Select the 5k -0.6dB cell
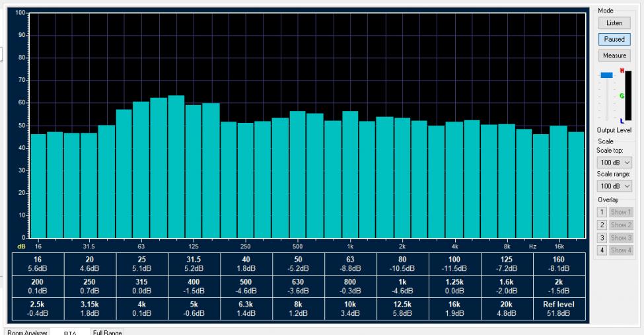 194,309
